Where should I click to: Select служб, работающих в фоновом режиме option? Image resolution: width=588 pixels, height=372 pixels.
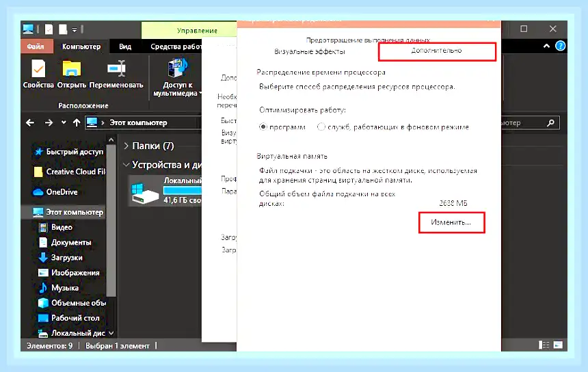(x=321, y=127)
